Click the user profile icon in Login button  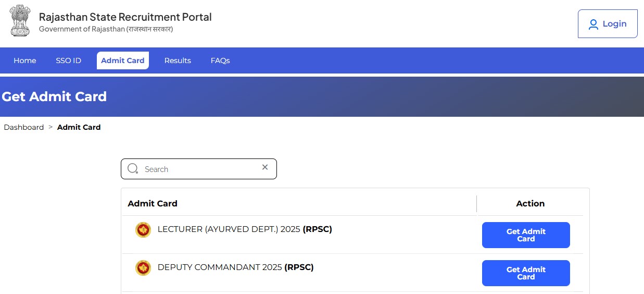point(593,24)
